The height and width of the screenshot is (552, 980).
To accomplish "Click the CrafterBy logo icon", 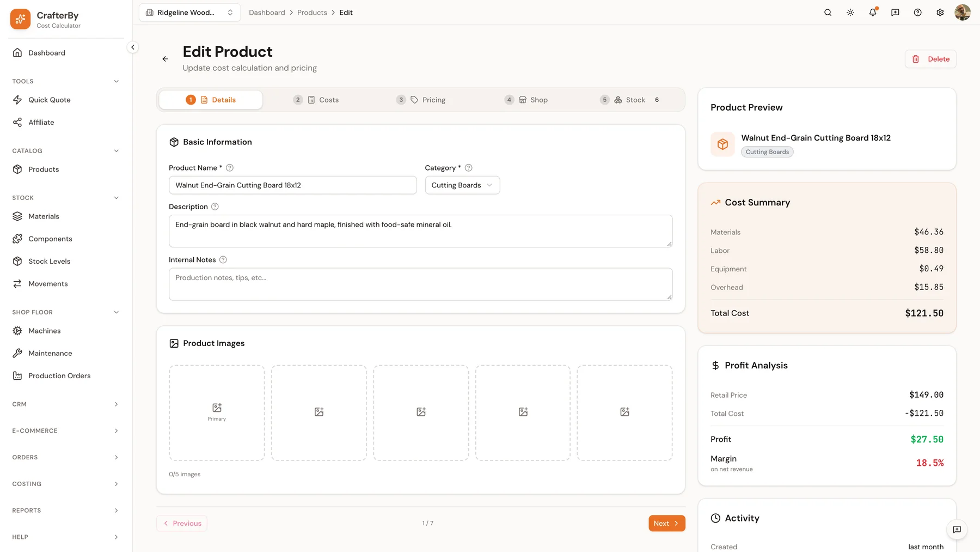I will [20, 19].
